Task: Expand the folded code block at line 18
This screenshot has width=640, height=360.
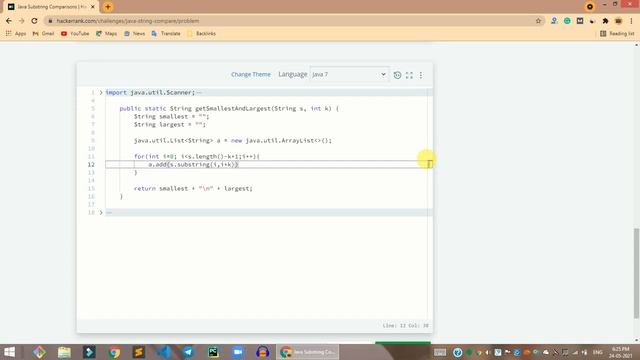Action: pyautogui.click(x=101, y=212)
